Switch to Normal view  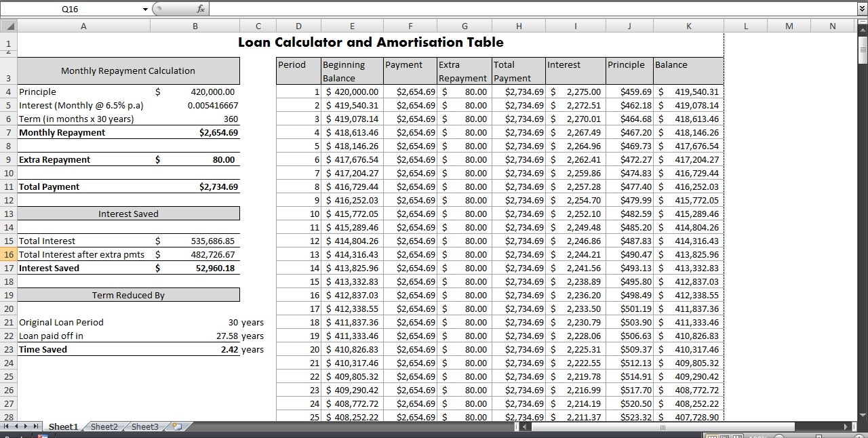pyautogui.click(x=712, y=437)
